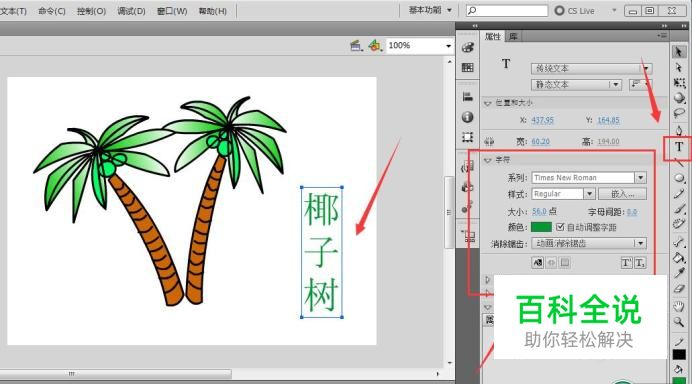
Task: Edit the font size value 56.0
Action: point(539,212)
